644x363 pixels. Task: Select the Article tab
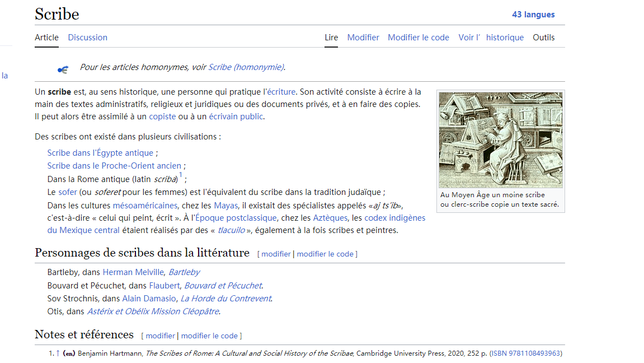[x=46, y=38]
